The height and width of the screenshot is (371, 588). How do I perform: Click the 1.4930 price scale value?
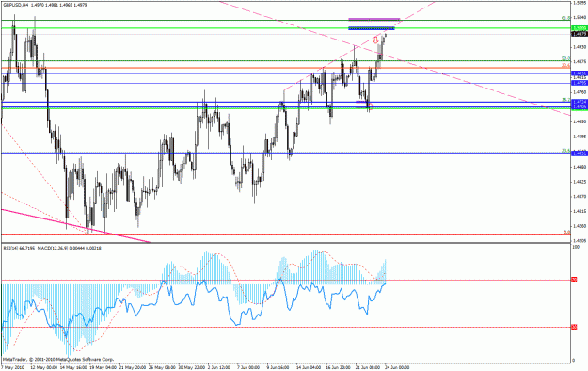click(x=580, y=47)
